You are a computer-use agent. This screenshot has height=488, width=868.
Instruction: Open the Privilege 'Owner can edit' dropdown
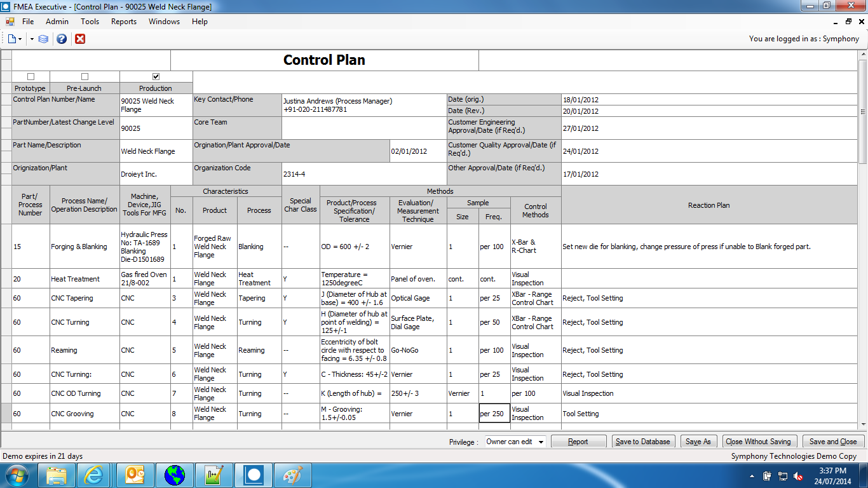tap(515, 442)
